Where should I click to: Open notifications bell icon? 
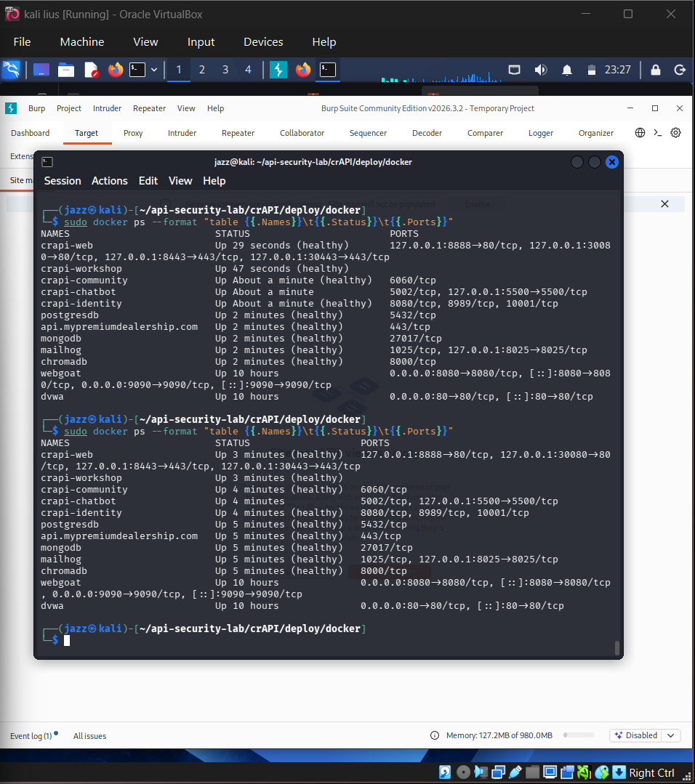coord(567,70)
